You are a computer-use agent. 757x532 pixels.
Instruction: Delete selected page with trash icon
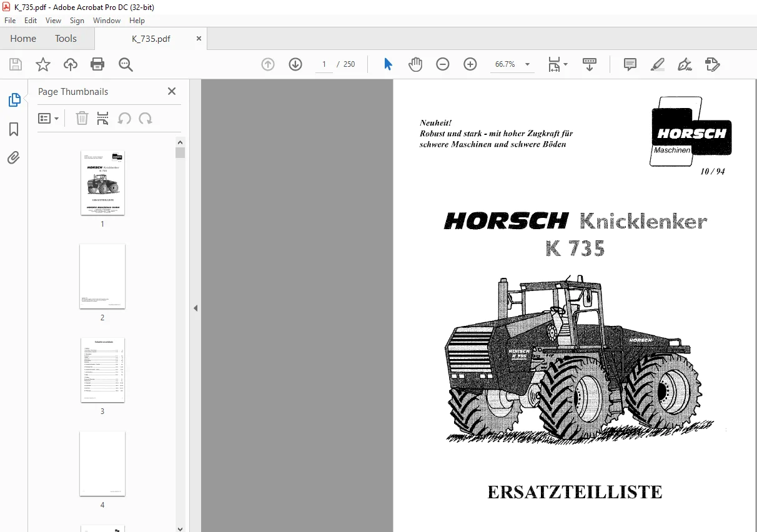(82, 118)
